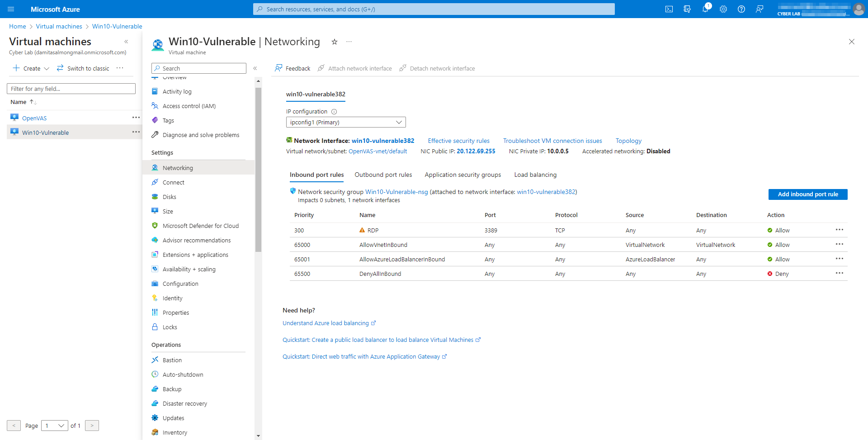Switch to Outbound port rules tab
This screenshot has height=440, width=868.
pyautogui.click(x=383, y=175)
